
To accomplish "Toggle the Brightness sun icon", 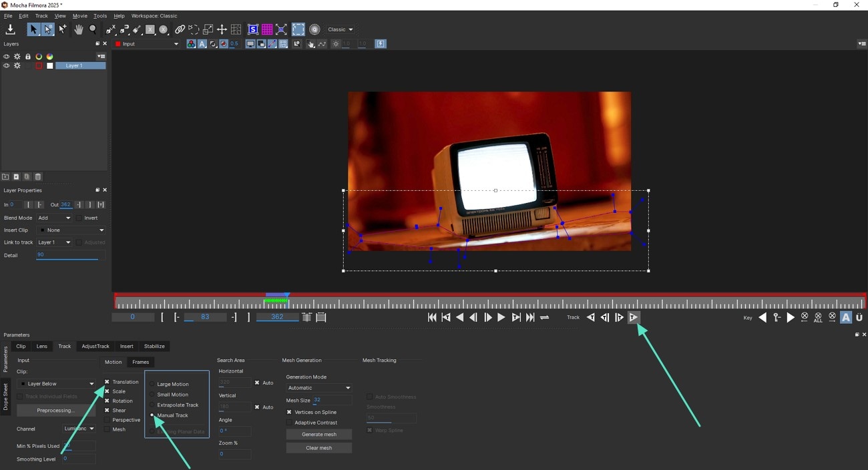I will click(335, 44).
